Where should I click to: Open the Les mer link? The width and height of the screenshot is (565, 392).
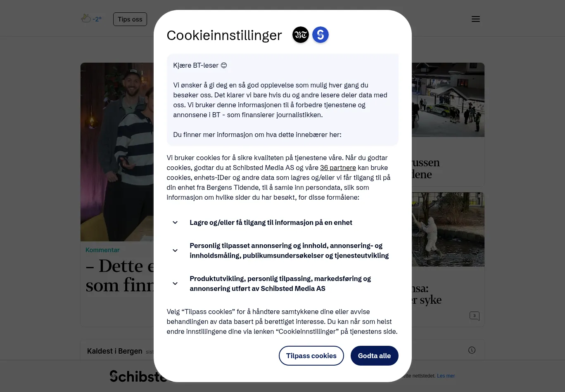(x=446, y=376)
